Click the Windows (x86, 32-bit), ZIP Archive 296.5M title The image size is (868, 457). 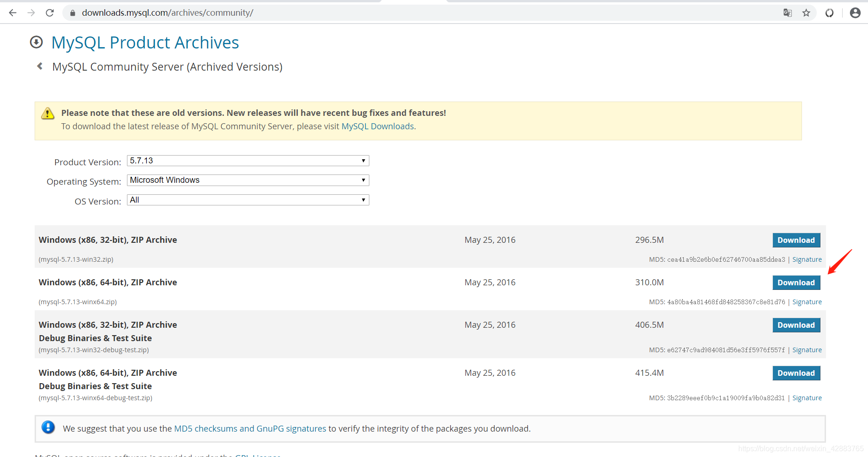(x=108, y=240)
